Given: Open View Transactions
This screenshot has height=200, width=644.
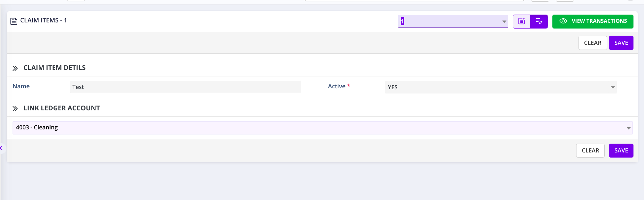Looking at the screenshot, I should 593,21.
